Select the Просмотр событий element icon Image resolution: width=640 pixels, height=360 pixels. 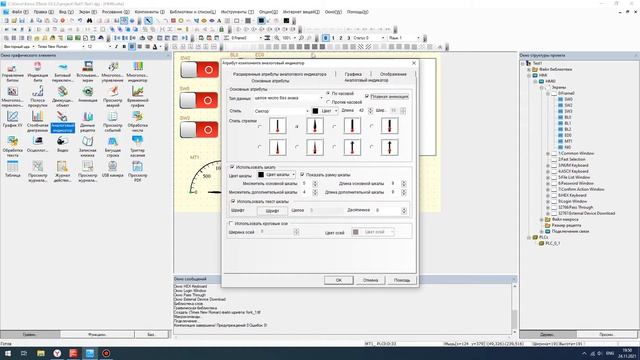point(112,121)
